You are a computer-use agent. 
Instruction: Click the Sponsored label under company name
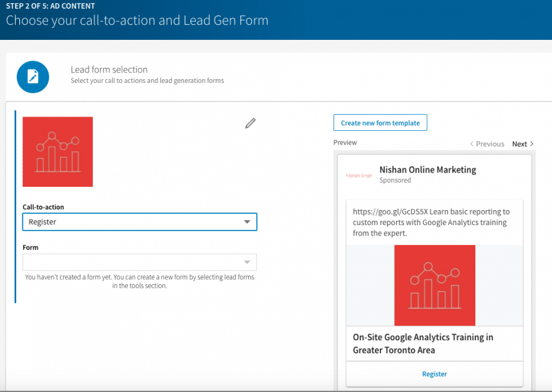tap(395, 180)
